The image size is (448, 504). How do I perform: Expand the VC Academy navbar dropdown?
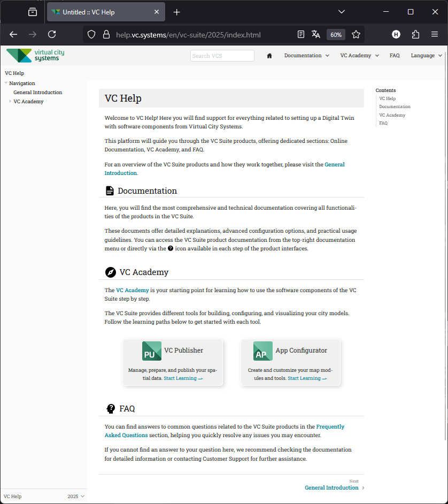click(x=359, y=55)
